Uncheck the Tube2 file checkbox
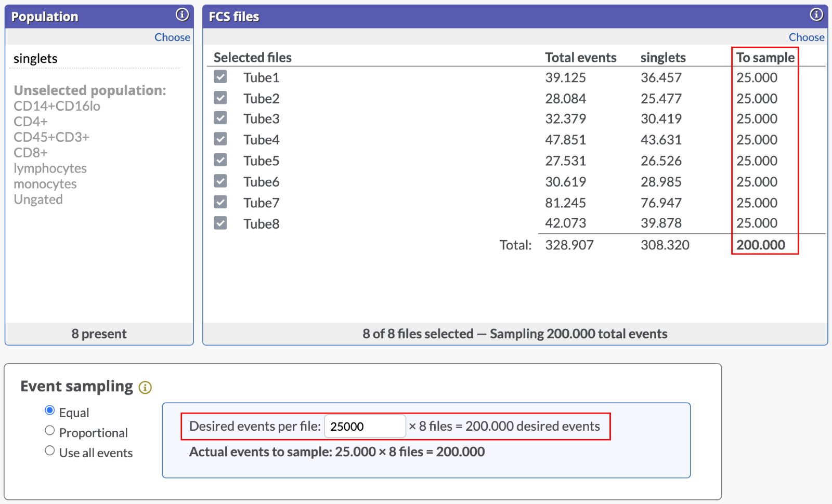Image resolution: width=832 pixels, height=504 pixels. [220, 98]
